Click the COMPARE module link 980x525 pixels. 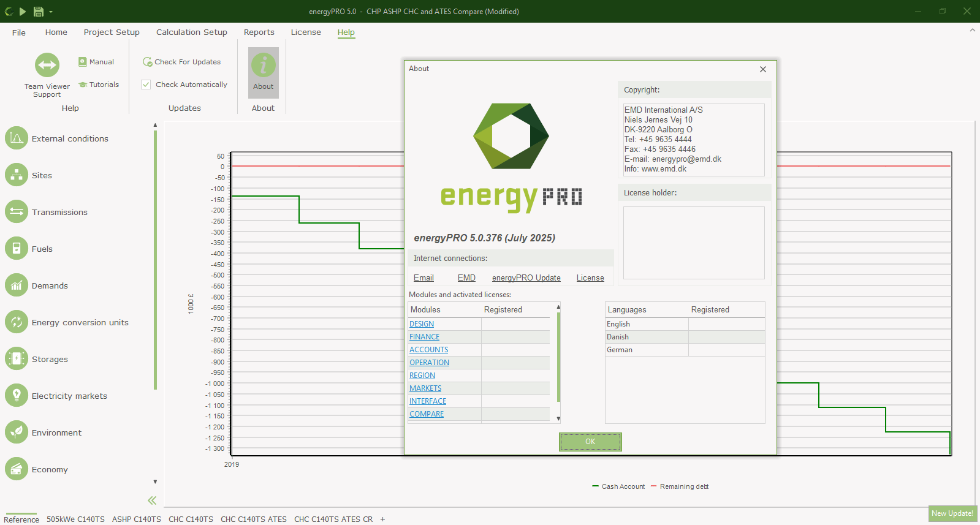[x=427, y=414]
